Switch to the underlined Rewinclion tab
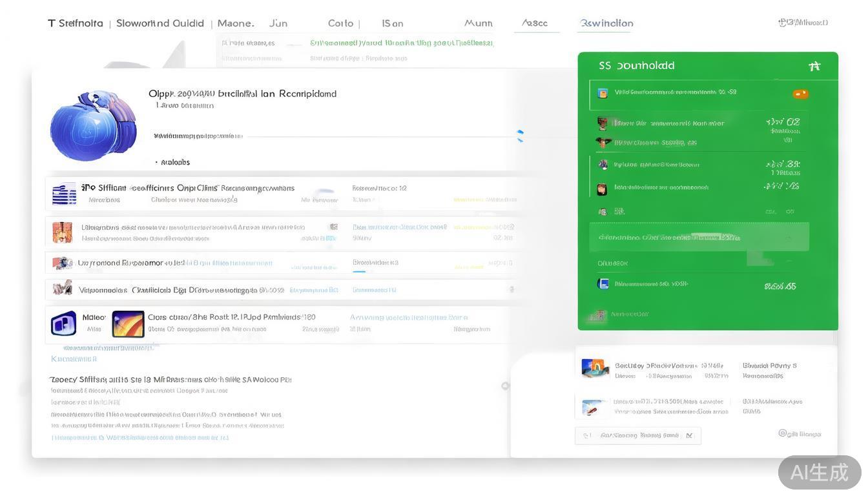The height and width of the screenshot is (496, 868). 605,23
